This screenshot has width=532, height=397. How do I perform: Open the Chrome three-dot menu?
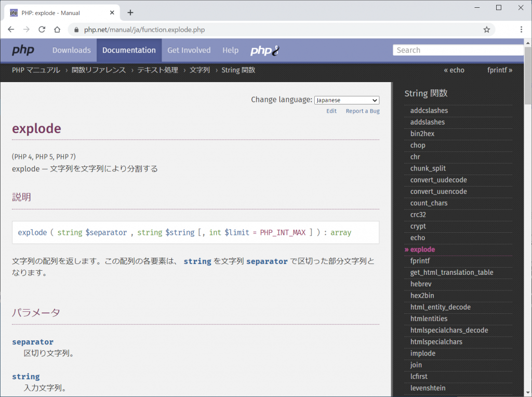[x=521, y=30]
